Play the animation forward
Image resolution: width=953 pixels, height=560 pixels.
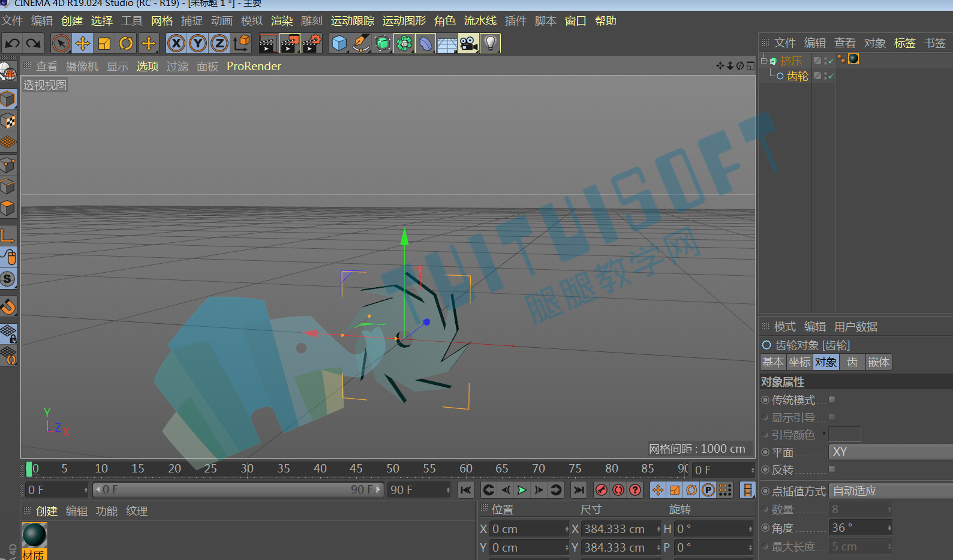click(x=522, y=490)
